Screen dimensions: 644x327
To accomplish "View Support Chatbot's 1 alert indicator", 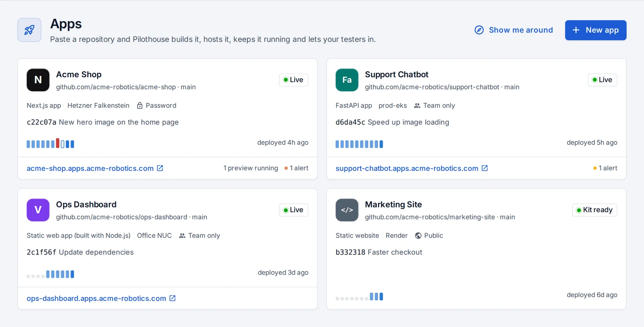I will (x=605, y=168).
